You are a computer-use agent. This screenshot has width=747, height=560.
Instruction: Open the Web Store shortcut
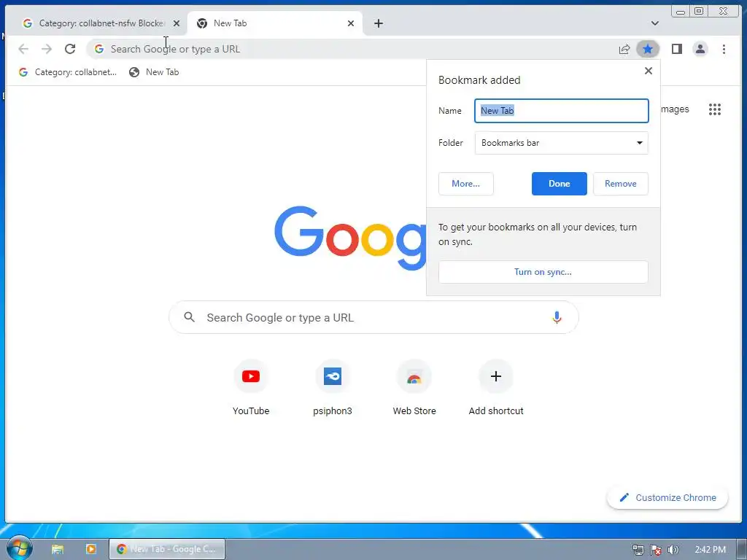pos(414,388)
